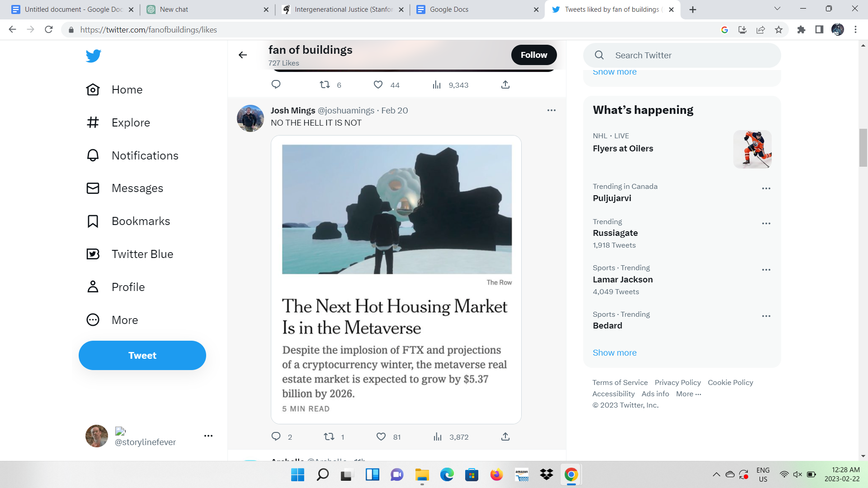Open Firefox from the taskbar

point(496,475)
